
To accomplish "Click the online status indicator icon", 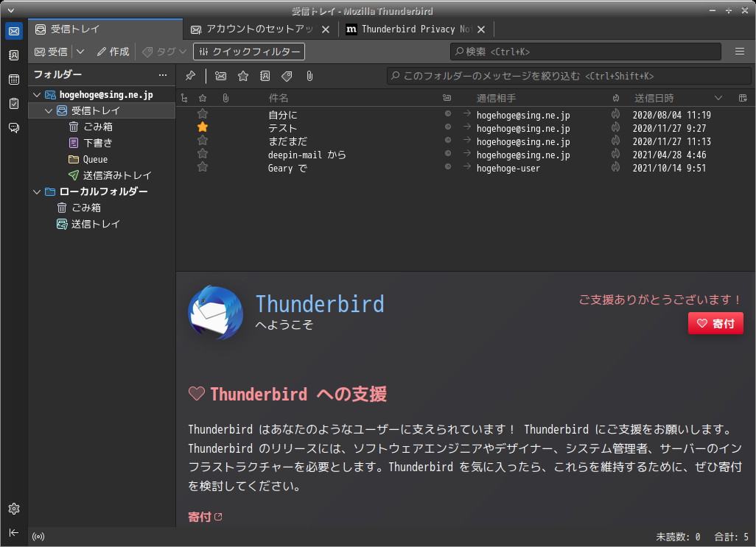I will [x=38, y=537].
